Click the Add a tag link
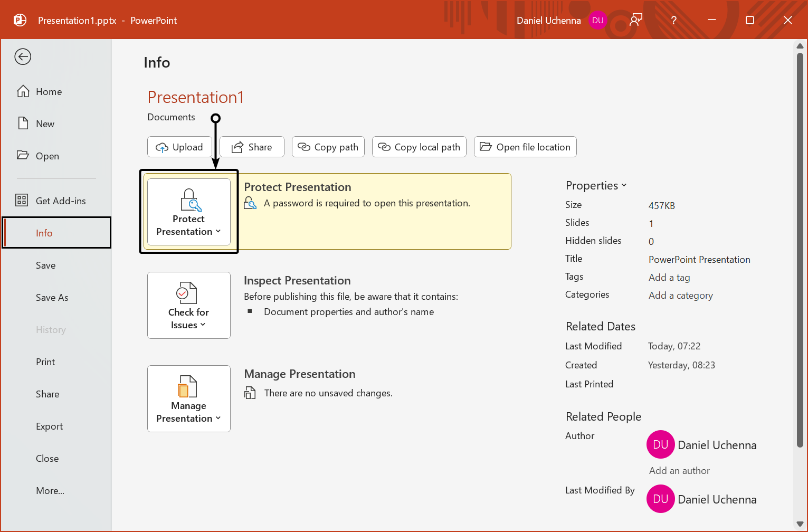Image resolution: width=808 pixels, height=532 pixels. pyautogui.click(x=669, y=277)
